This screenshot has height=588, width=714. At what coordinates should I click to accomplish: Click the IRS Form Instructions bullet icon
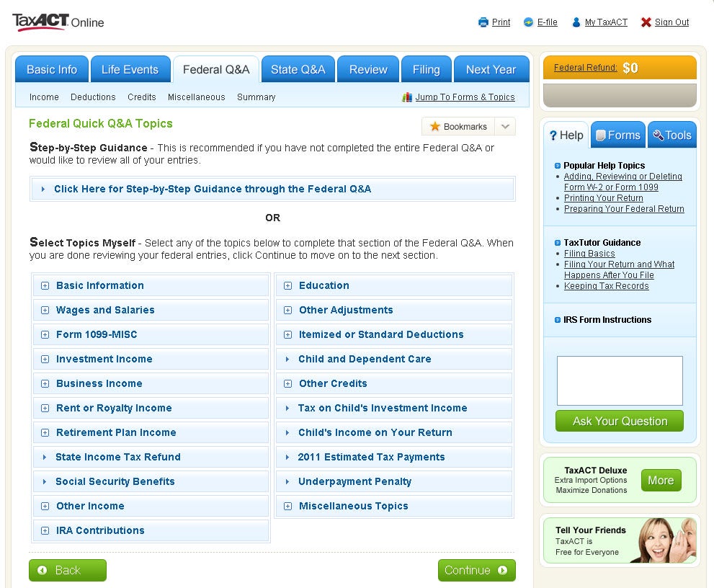coord(558,320)
